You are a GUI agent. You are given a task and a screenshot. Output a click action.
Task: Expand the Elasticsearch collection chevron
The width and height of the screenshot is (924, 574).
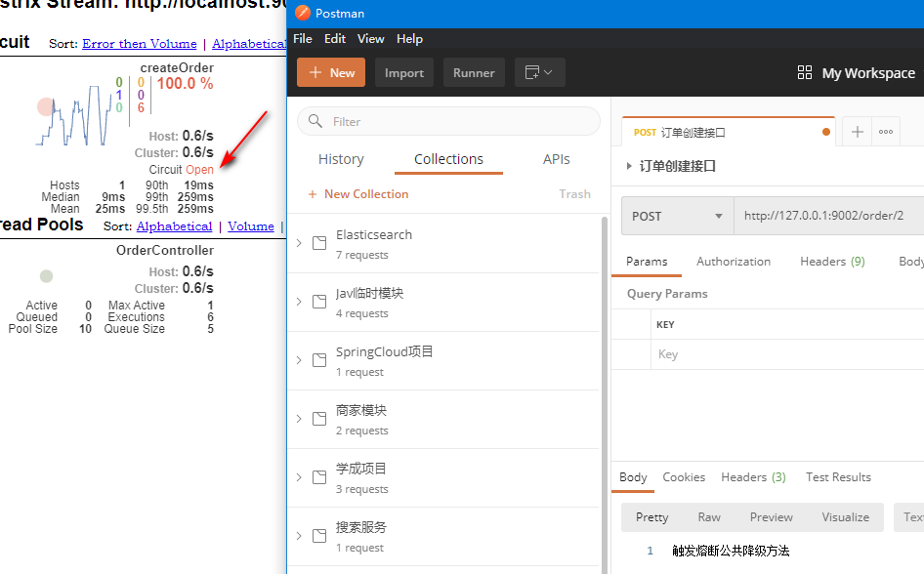[299, 243]
